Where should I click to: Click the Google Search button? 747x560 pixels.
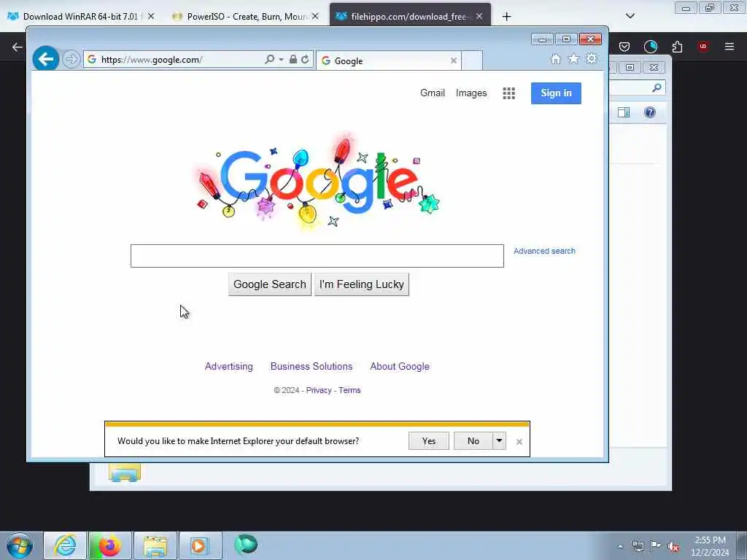click(270, 284)
